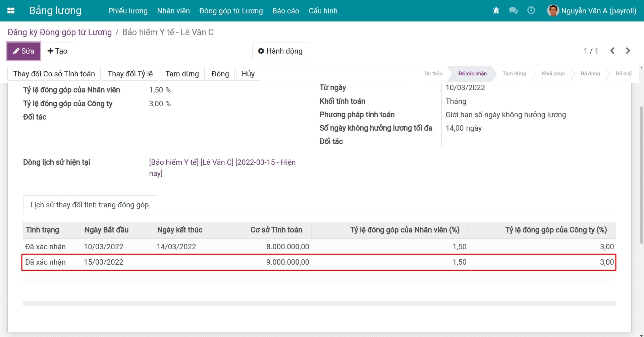The width and height of the screenshot is (644, 337).
Task: Click the Tạo create button
Action: point(57,51)
